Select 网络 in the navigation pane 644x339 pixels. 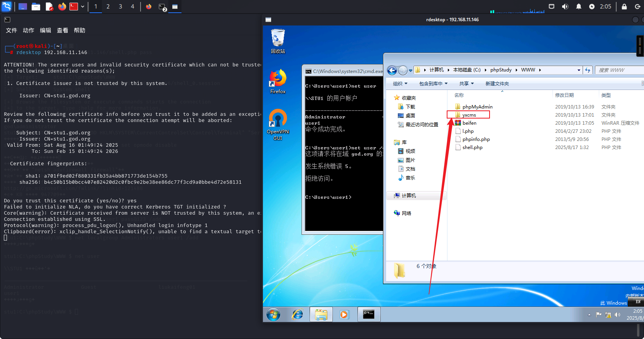[403, 213]
